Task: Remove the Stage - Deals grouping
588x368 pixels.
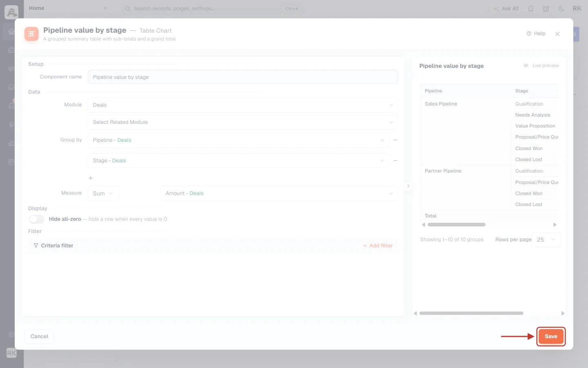Action: [x=395, y=161]
